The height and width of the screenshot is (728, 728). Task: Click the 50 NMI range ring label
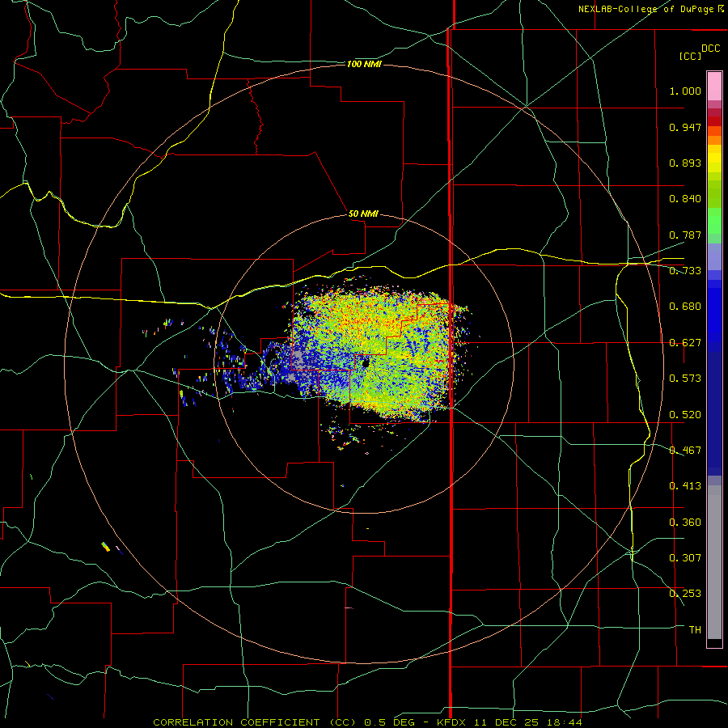[363, 214]
